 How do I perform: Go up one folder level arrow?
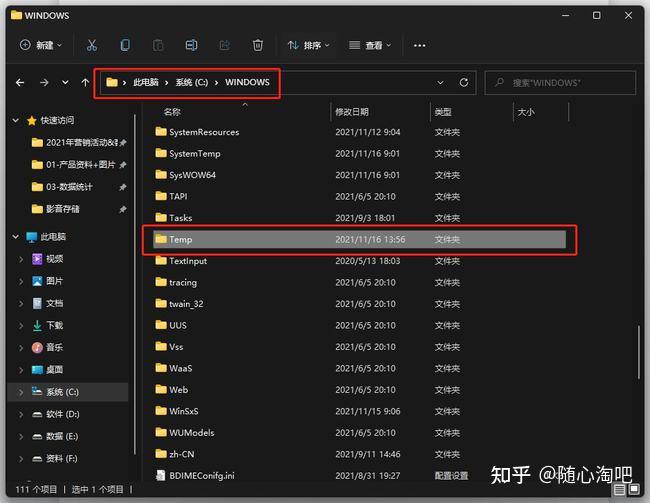(85, 83)
